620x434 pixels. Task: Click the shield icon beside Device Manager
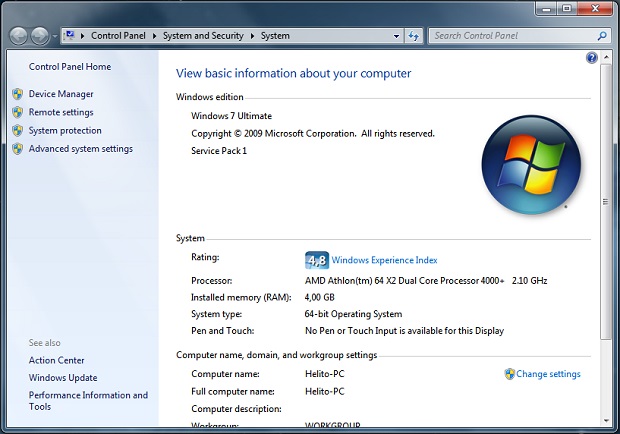point(17,94)
